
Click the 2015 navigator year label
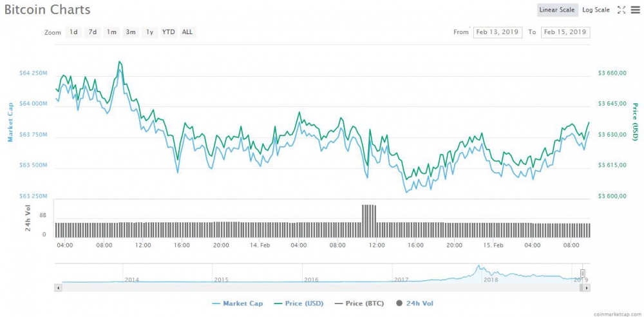221,280
